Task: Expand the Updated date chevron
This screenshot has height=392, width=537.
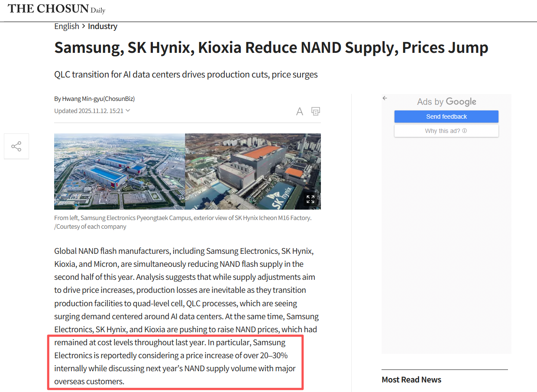Action: point(128,110)
